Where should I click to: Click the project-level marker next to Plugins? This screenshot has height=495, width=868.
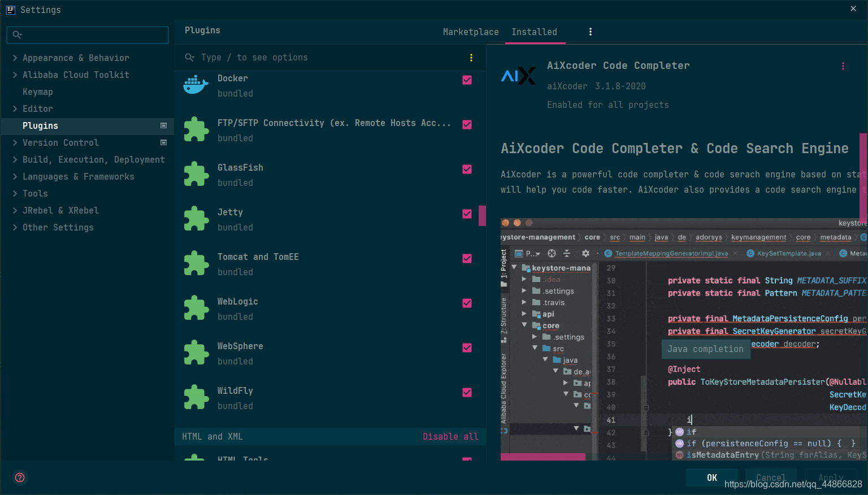tap(163, 125)
